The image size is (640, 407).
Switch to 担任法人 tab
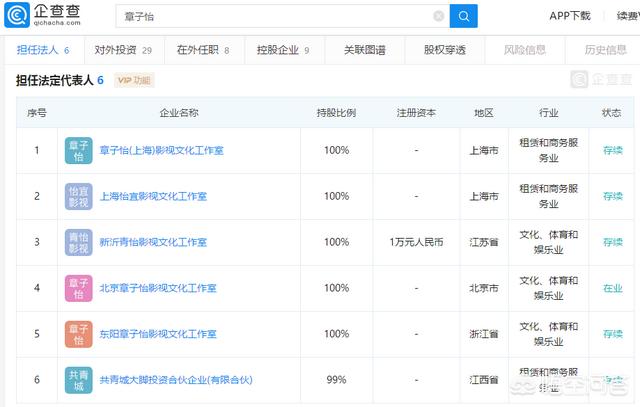point(43,50)
